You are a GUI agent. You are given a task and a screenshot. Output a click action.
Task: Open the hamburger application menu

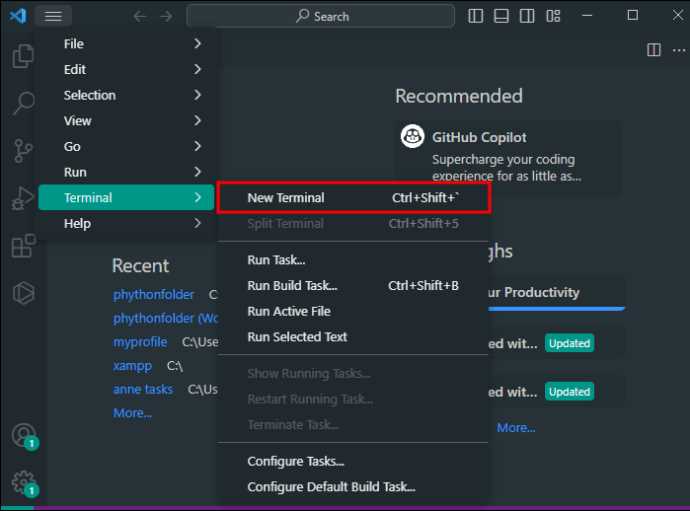tap(53, 16)
